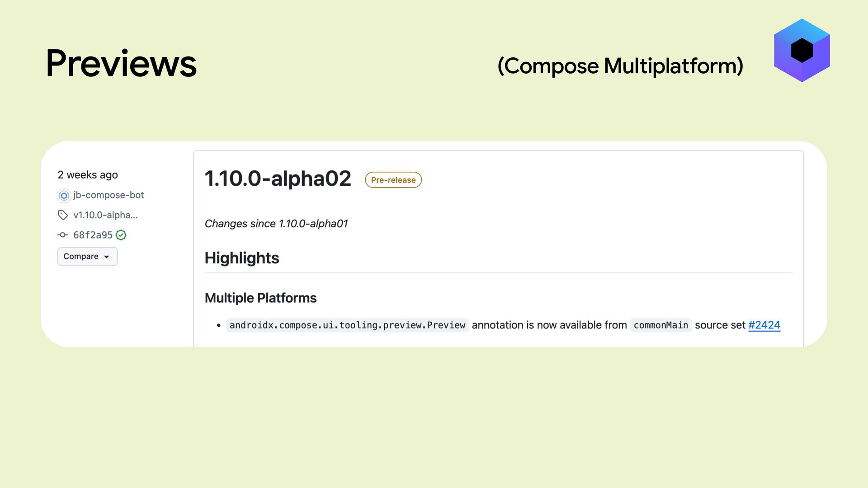
Task: Follow the #2424 pull request link
Action: (x=764, y=325)
